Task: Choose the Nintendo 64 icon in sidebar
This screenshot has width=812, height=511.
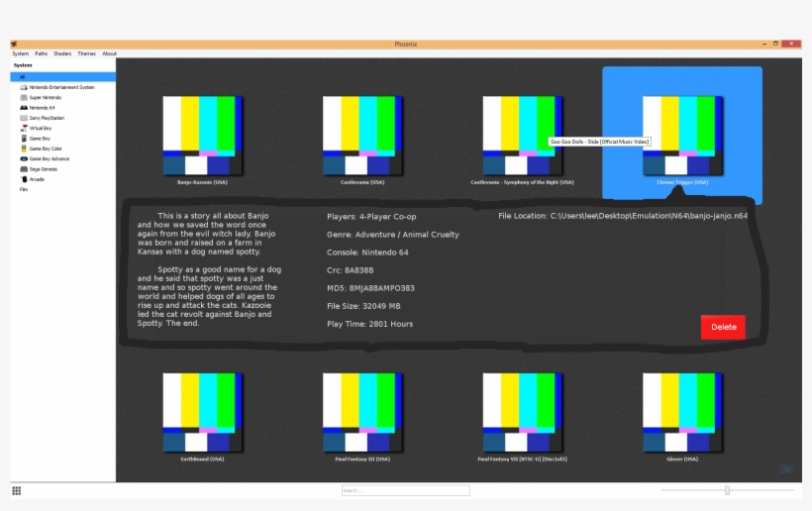Action: coord(24,108)
